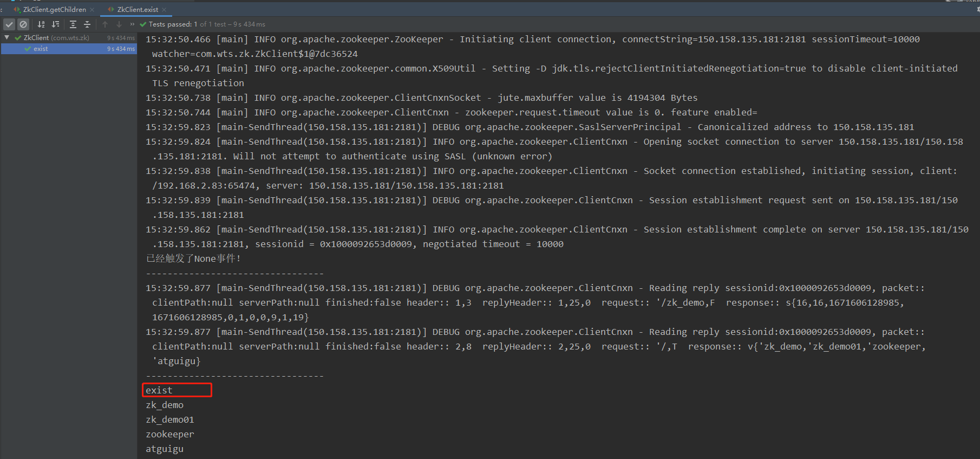This screenshot has width=980, height=459.
Task: Click the zookeeper.request.timeout log line
Action: (451, 112)
